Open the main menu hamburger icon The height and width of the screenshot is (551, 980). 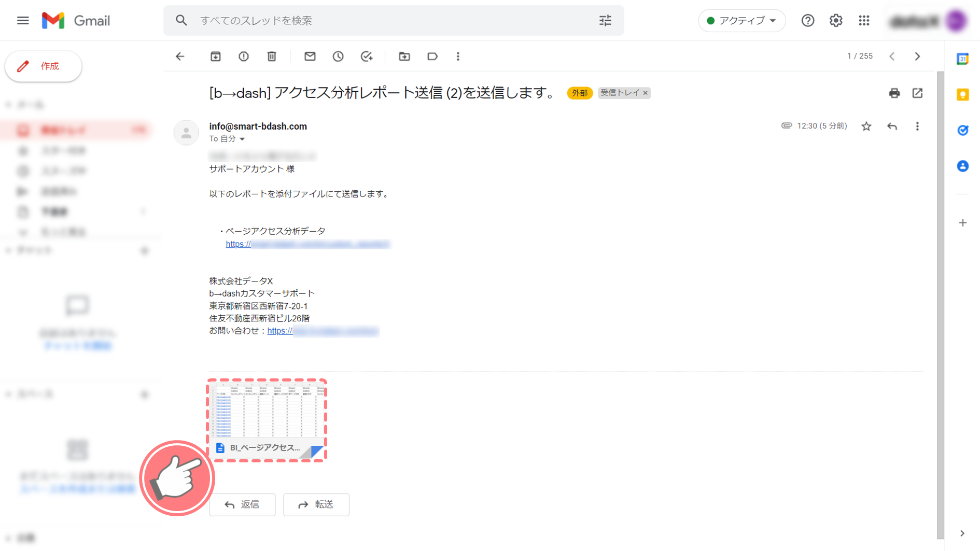coord(23,20)
